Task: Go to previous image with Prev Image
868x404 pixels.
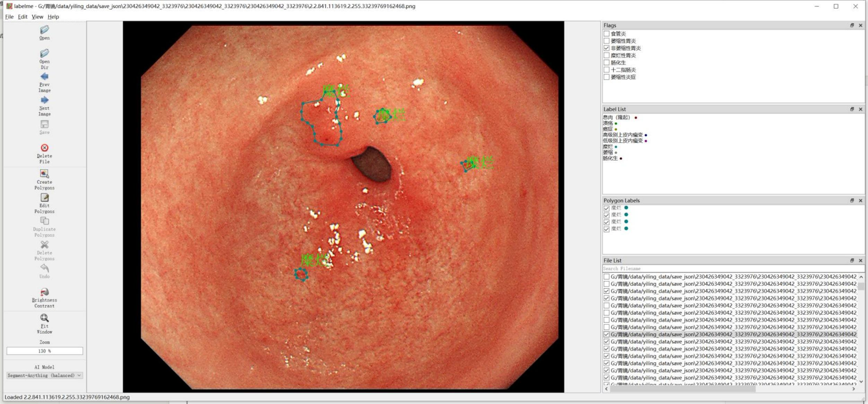Action: (44, 77)
